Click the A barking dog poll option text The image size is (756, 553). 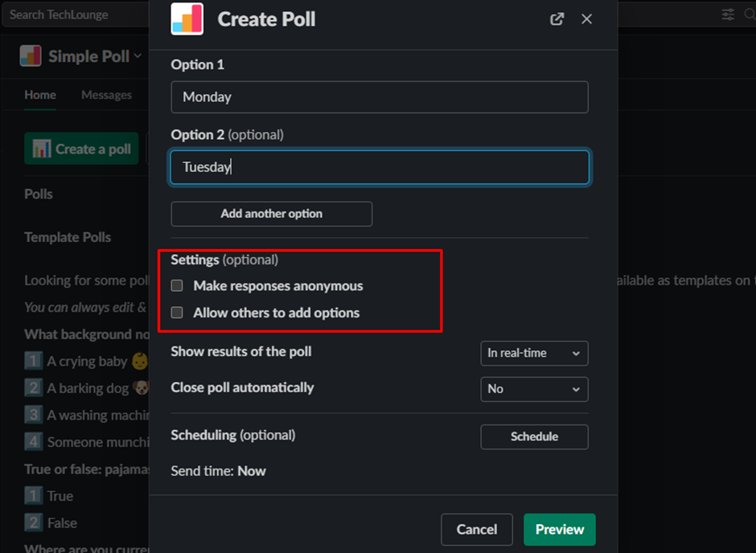(88, 388)
